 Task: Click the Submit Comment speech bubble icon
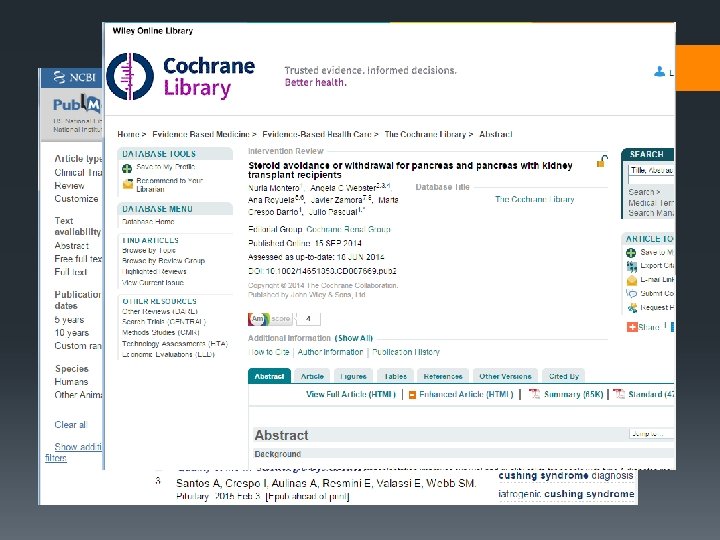click(632, 294)
